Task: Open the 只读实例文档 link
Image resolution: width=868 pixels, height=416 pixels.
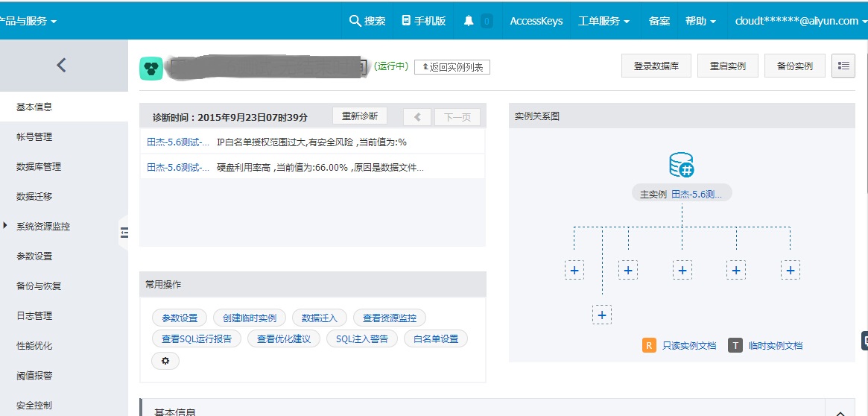Action: coord(689,345)
